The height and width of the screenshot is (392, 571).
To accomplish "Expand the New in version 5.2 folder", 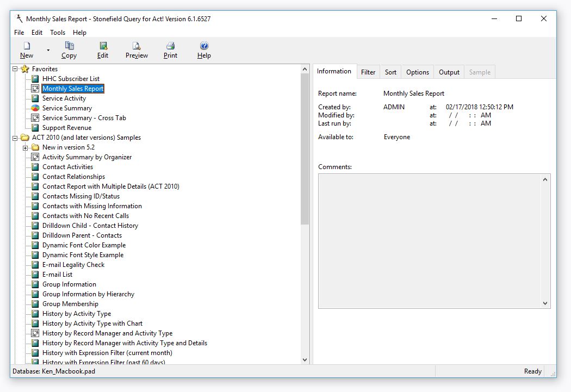I will [25, 147].
